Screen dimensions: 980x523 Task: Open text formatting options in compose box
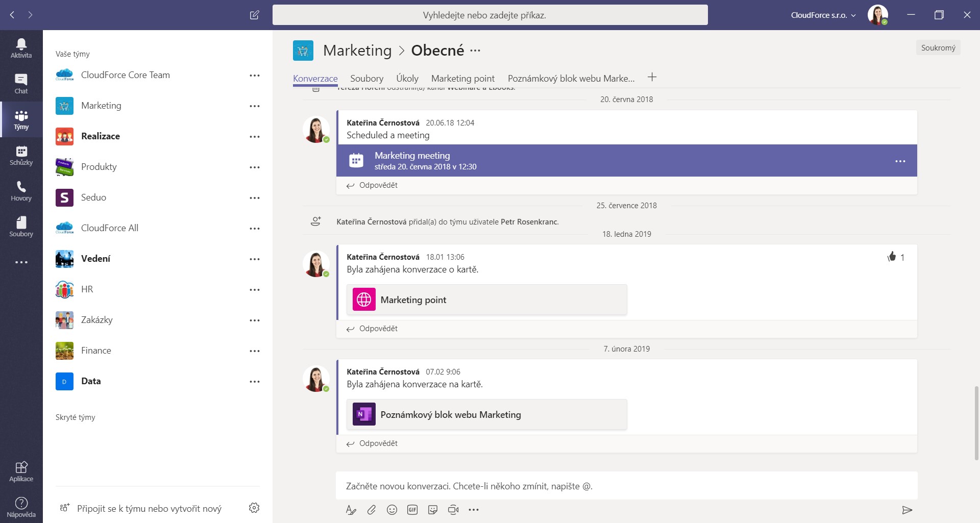click(x=351, y=510)
